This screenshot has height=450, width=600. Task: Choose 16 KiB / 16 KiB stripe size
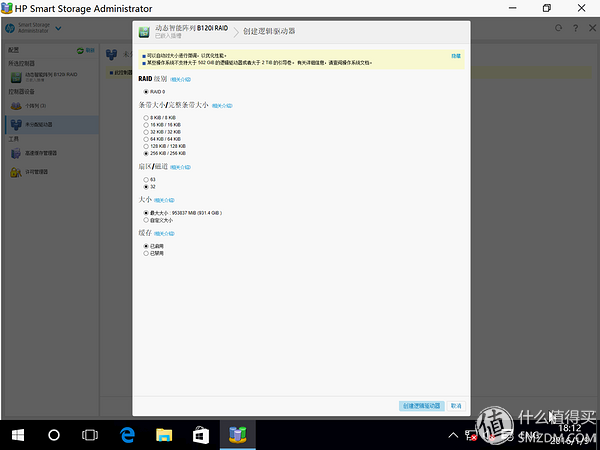(146, 125)
